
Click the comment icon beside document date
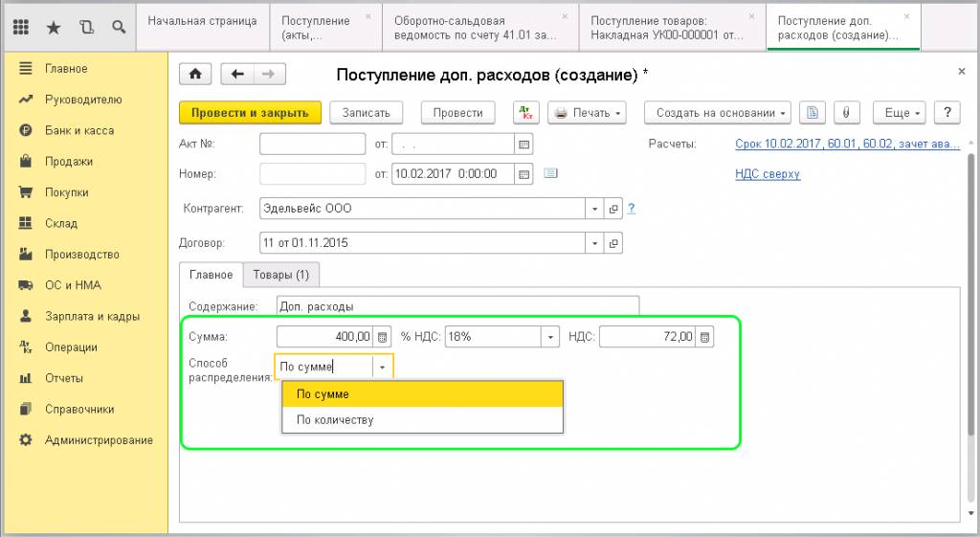550,173
